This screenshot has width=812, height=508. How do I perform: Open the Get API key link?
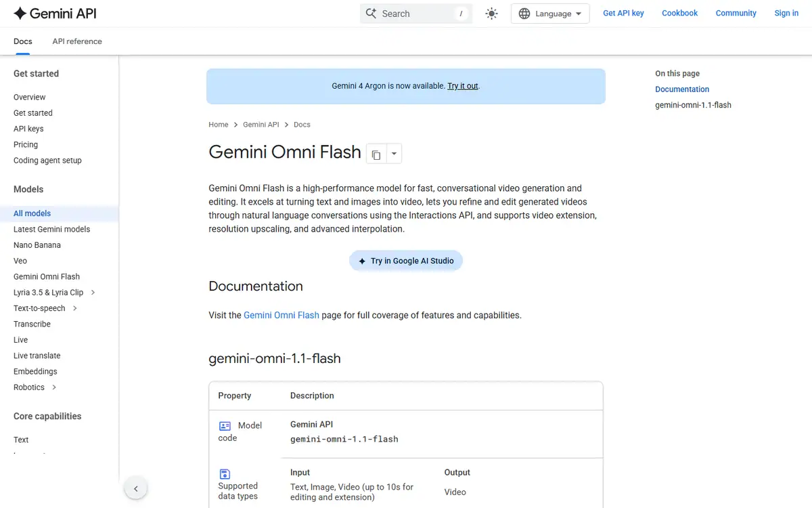coord(623,13)
